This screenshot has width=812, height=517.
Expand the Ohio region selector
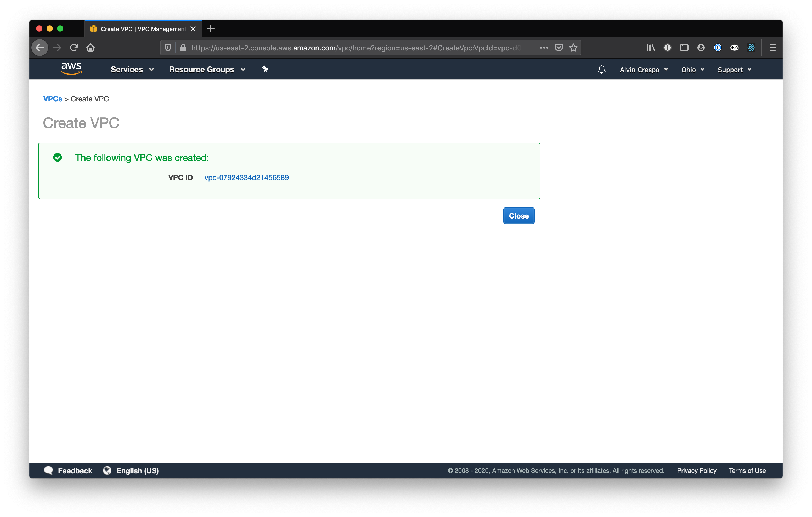pos(692,70)
